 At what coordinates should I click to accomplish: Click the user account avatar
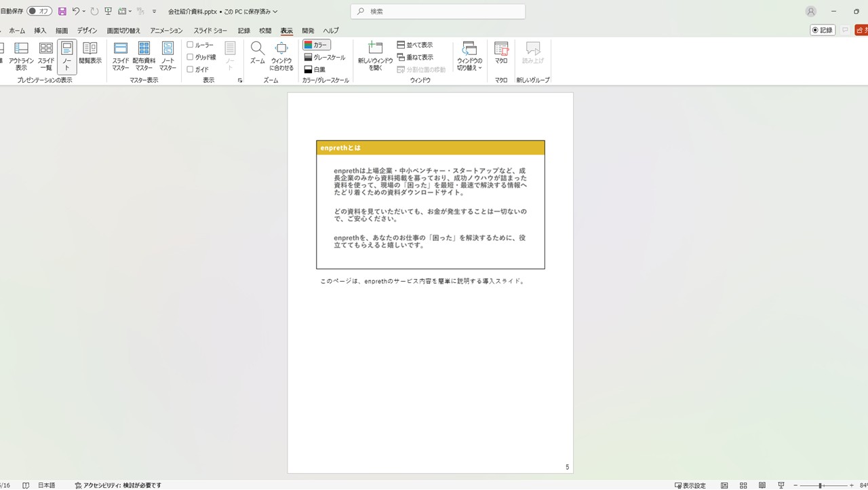point(811,12)
